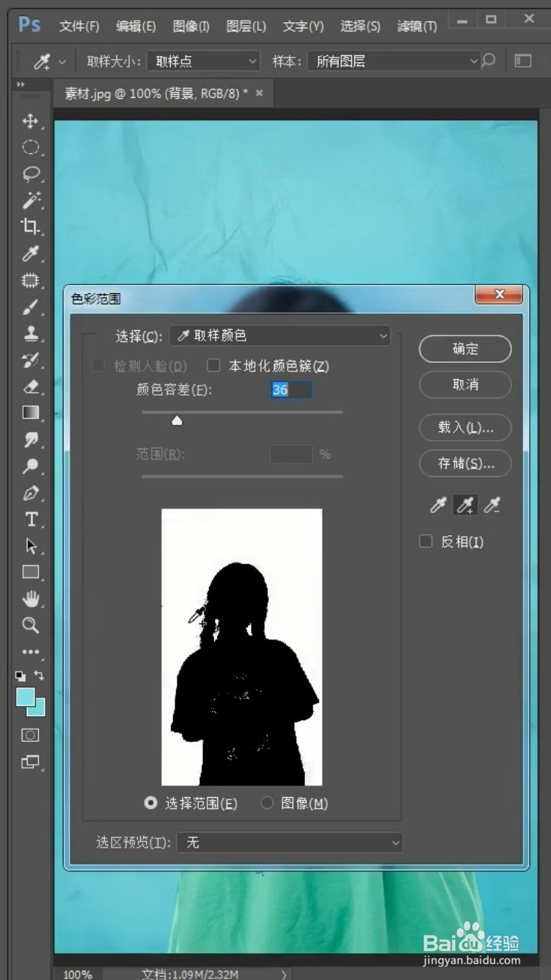
Task: Cancel Color Range with 取消
Action: tap(465, 384)
